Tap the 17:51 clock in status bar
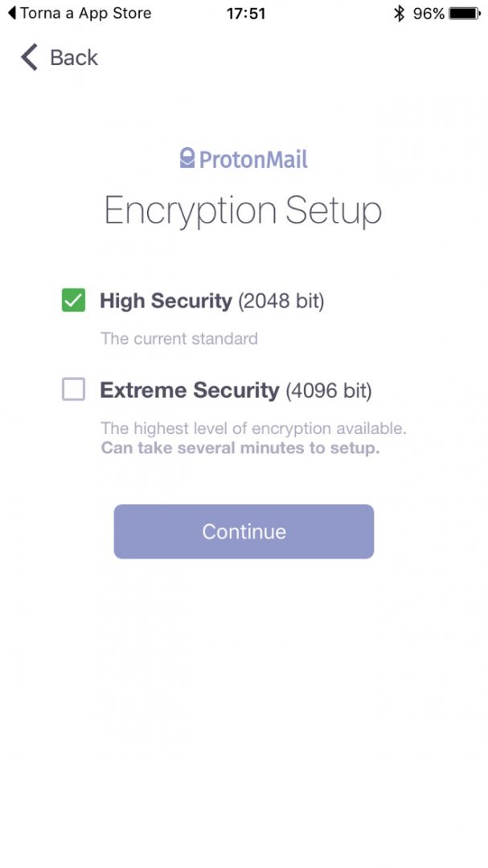The image size is (488, 868). (244, 13)
